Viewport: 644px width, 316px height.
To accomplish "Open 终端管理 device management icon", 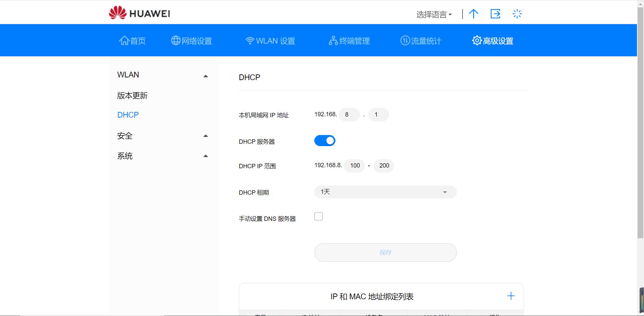I will 333,40.
